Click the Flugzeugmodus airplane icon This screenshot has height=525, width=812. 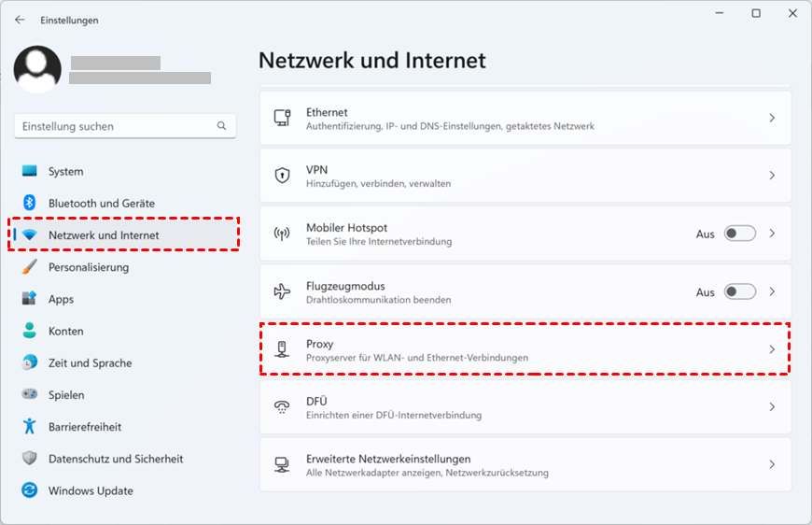pyautogui.click(x=282, y=291)
